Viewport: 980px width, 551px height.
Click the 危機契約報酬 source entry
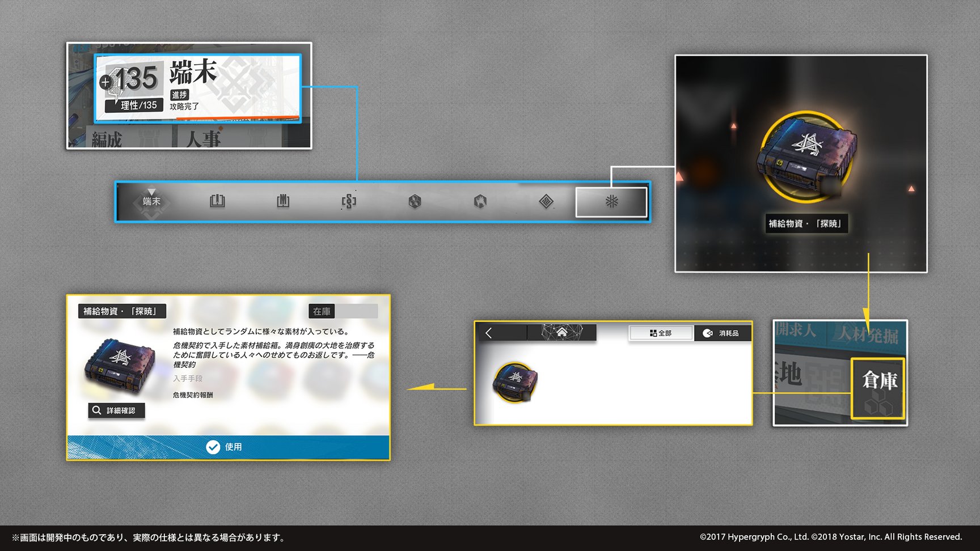[193, 395]
